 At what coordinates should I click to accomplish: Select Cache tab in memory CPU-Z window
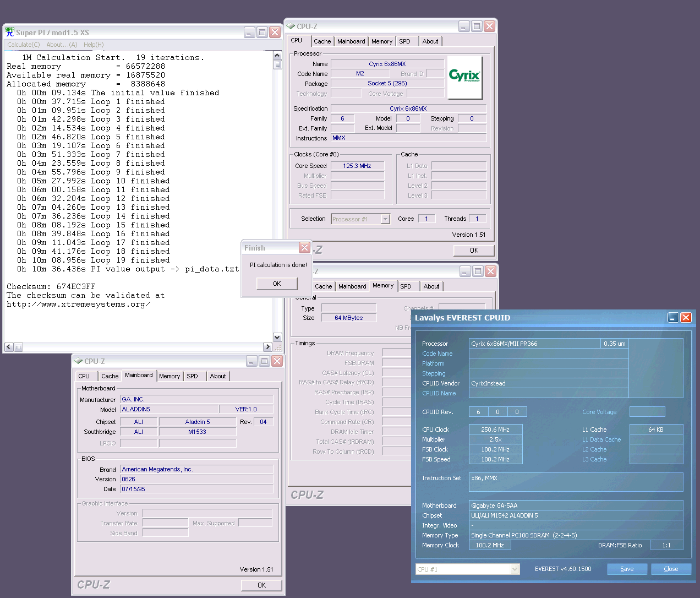[x=324, y=286]
